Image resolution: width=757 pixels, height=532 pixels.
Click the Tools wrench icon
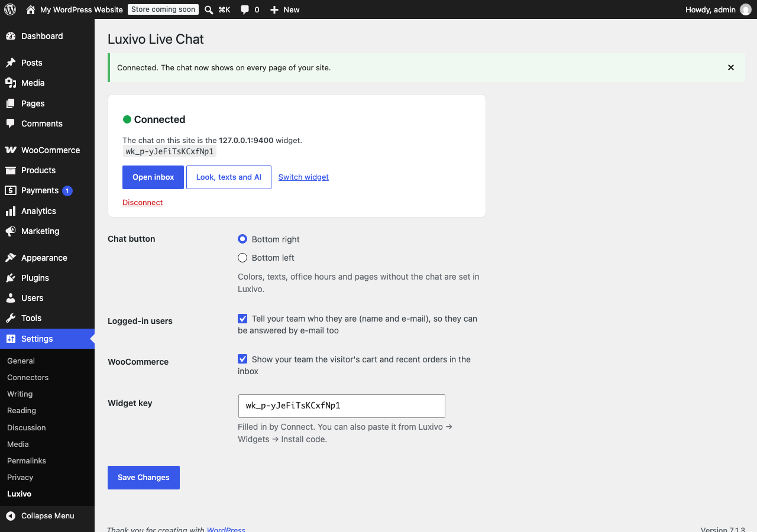point(11,318)
